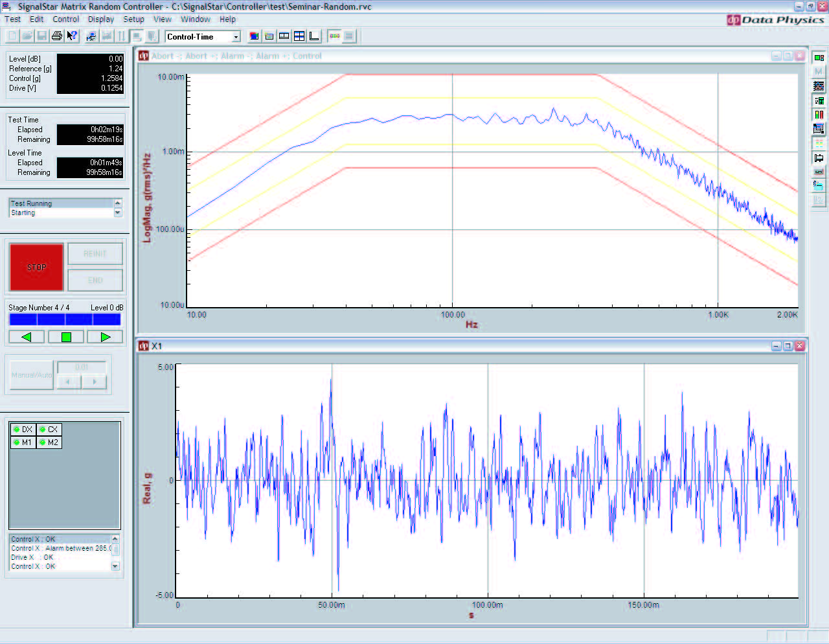Click the REINIT button
829x644 pixels.
click(95, 254)
